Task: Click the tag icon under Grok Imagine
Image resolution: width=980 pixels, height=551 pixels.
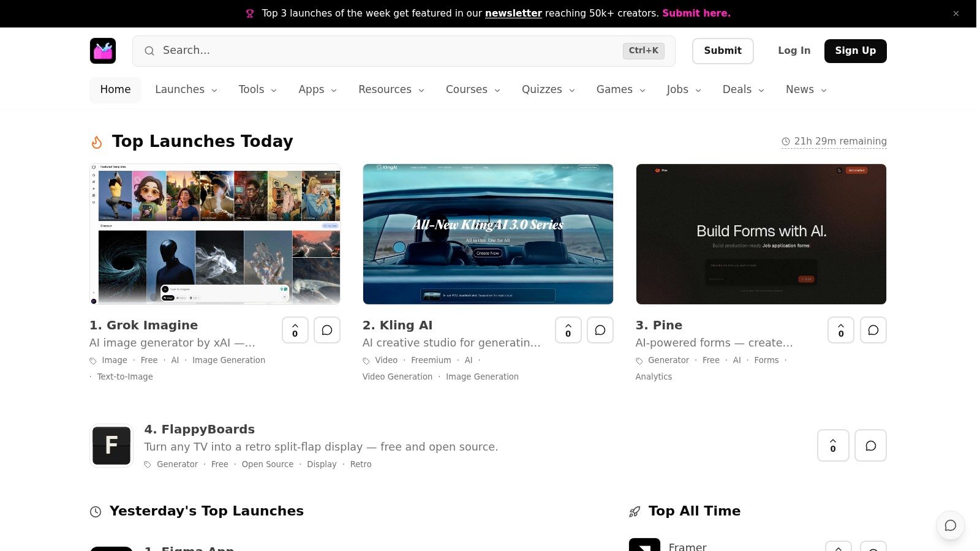Action: point(93,361)
